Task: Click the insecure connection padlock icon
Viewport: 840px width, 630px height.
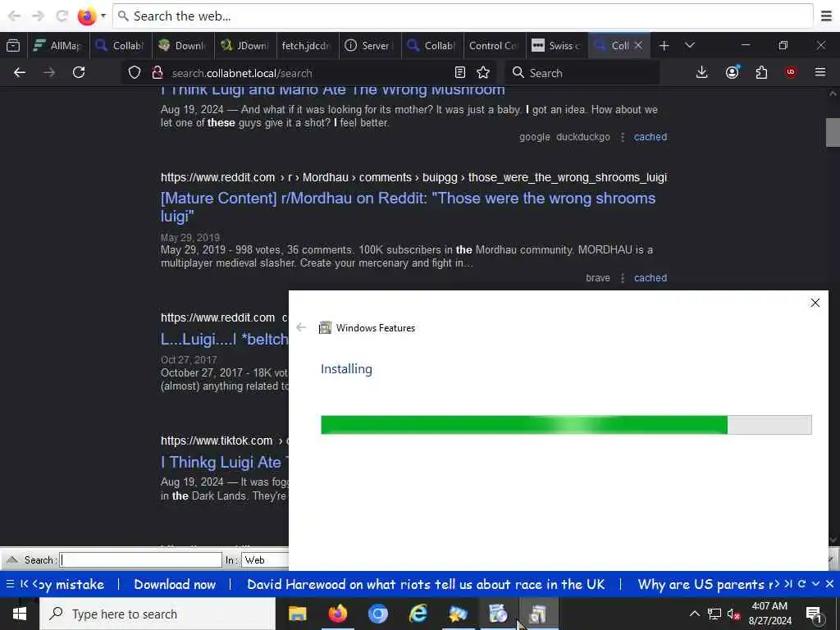Action: pos(157,73)
